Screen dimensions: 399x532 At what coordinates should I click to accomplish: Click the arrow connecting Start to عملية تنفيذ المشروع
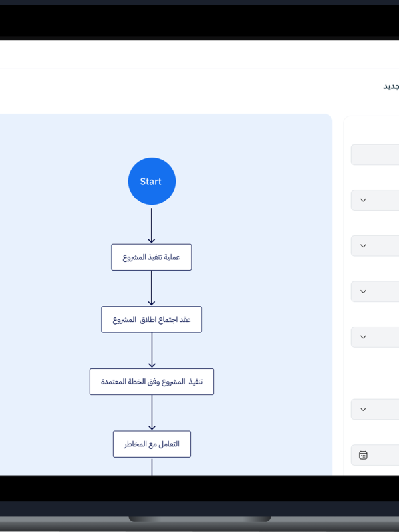152,226
